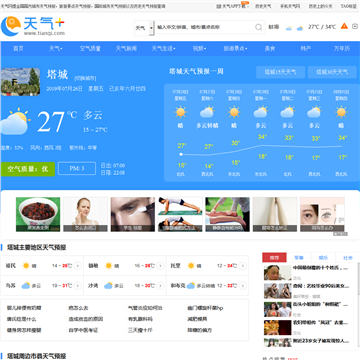Click the 07月27日 cloudy-to-sunny forecast icon
The width and height of the screenshot is (360, 360).
(207, 112)
